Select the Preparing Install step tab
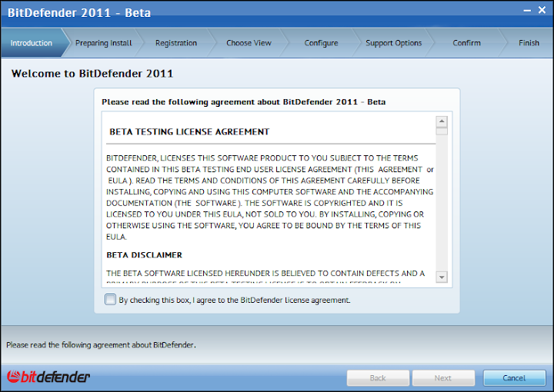This screenshot has height=392, width=554. coord(104,43)
